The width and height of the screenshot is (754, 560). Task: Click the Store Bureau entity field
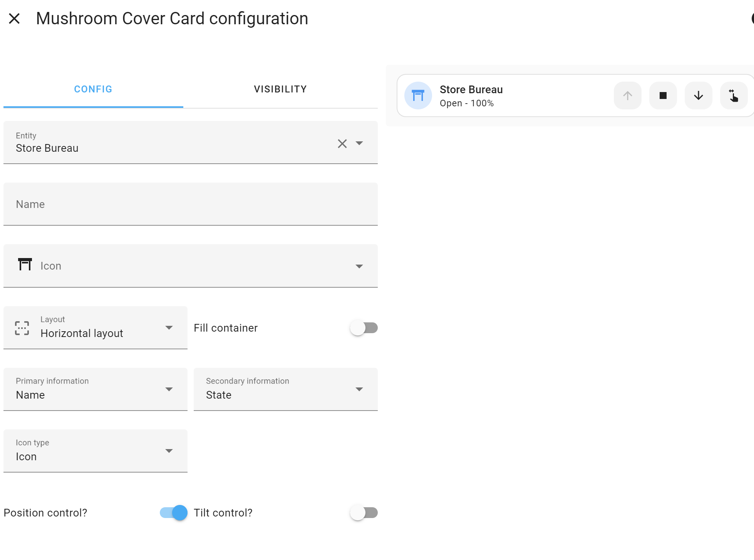click(x=191, y=143)
